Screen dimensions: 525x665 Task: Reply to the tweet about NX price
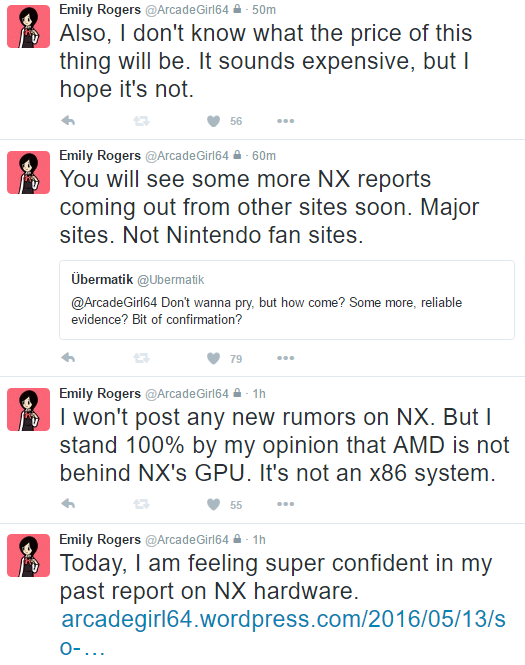[68, 121]
